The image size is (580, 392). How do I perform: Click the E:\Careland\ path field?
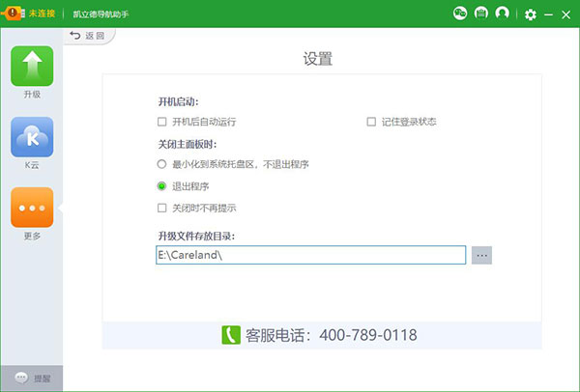point(310,255)
